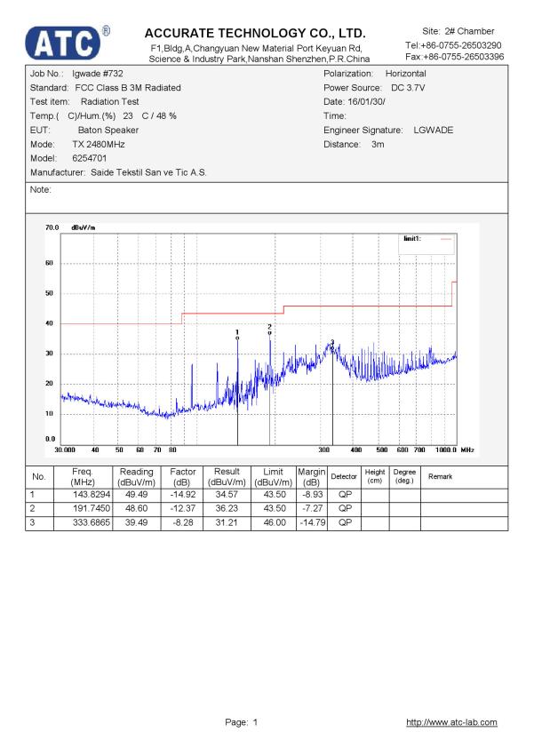534x756 pixels.
Task: Click the Page: 1 footer text
Action: pos(241,722)
